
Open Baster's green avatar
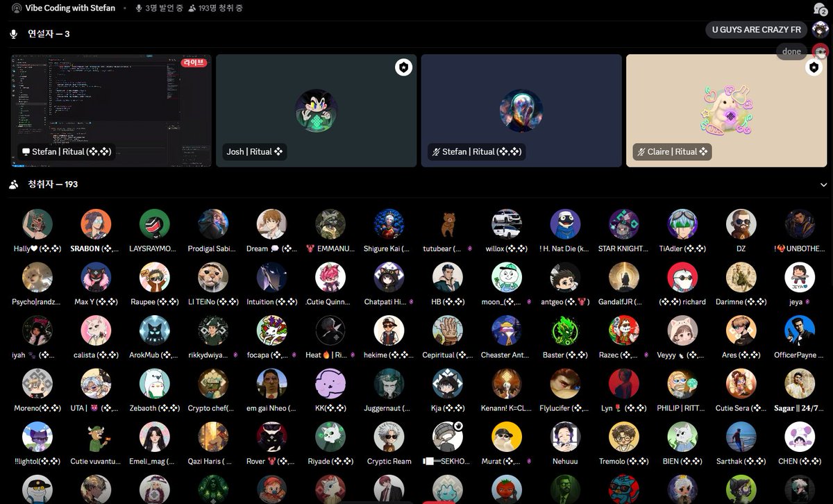(x=565, y=331)
